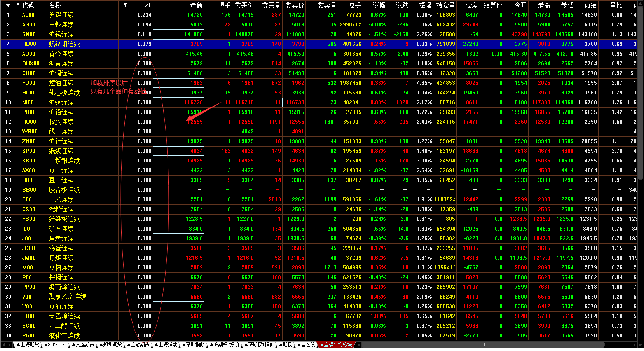Click the BUX00 code cell
This screenshot has height=351, width=644.
(x=31, y=63)
